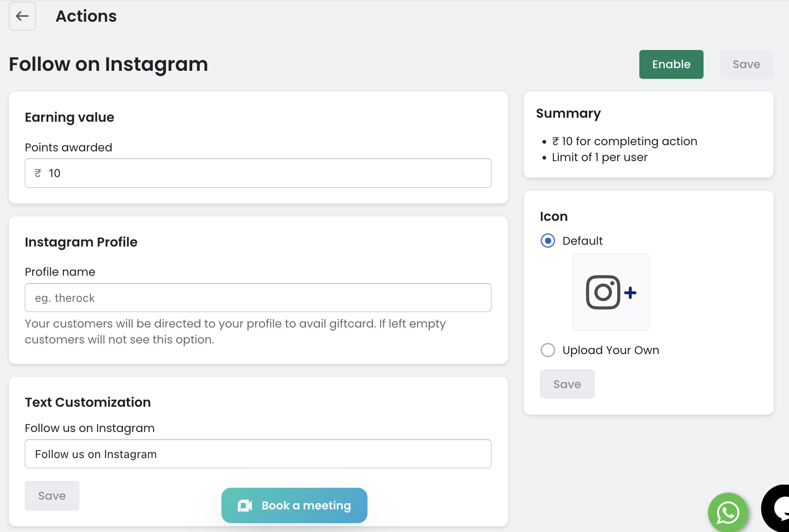Focus the Points awarded input field

point(266,173)
